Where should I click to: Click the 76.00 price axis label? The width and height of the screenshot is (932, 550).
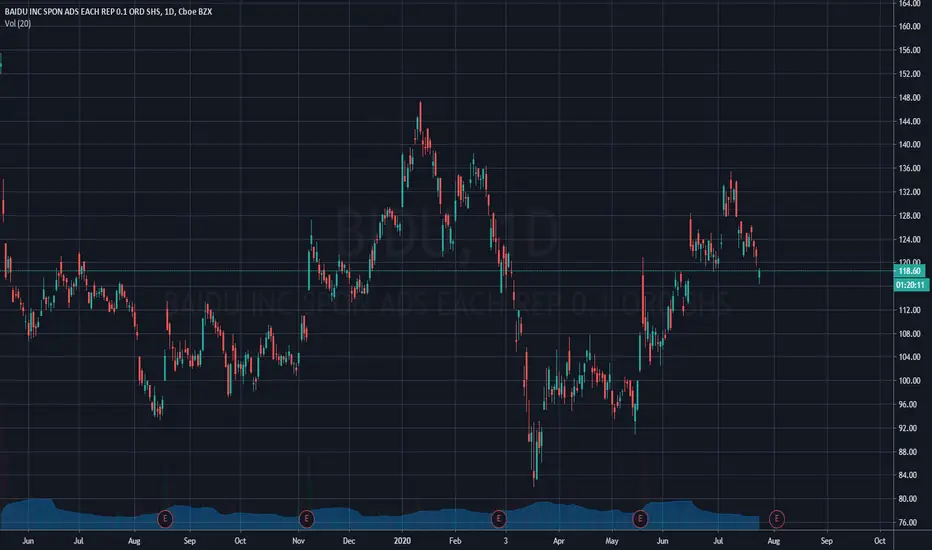tap(909, 523)
